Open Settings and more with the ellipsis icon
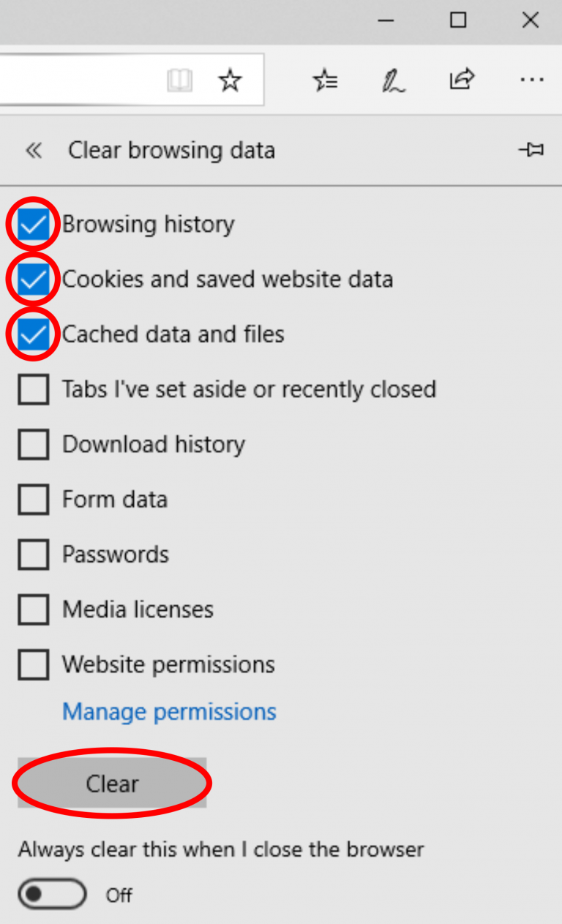The width and height of the screenshot is (562, 924). tap(532, 80)
